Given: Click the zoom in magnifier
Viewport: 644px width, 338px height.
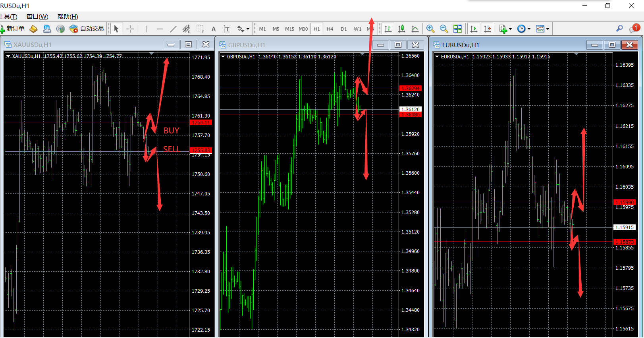Looking at the screenshot, I should [x=430, y=29].
